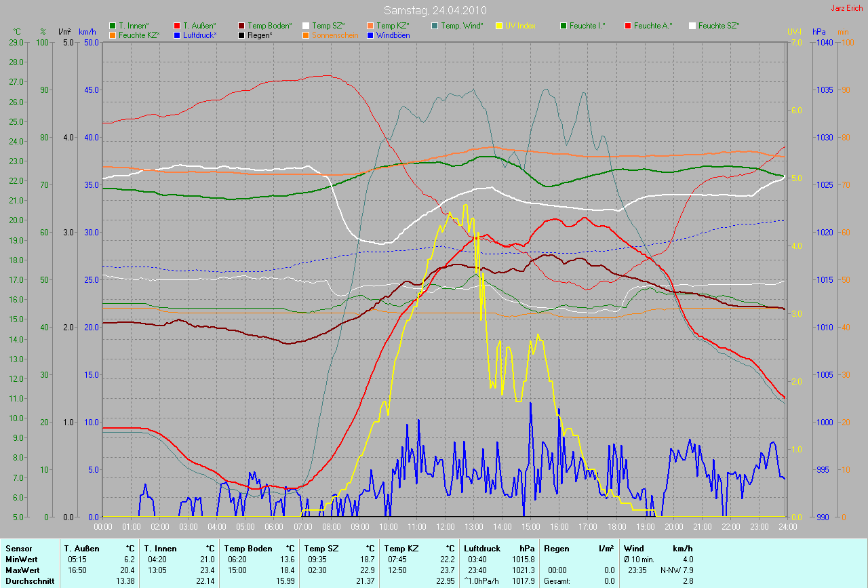Image resolution: width=868 pixels, height=588 pixels.
Task: Select the 'Sonnenschein' legend label
Action: pyautogui.click(x=335, y=35)
